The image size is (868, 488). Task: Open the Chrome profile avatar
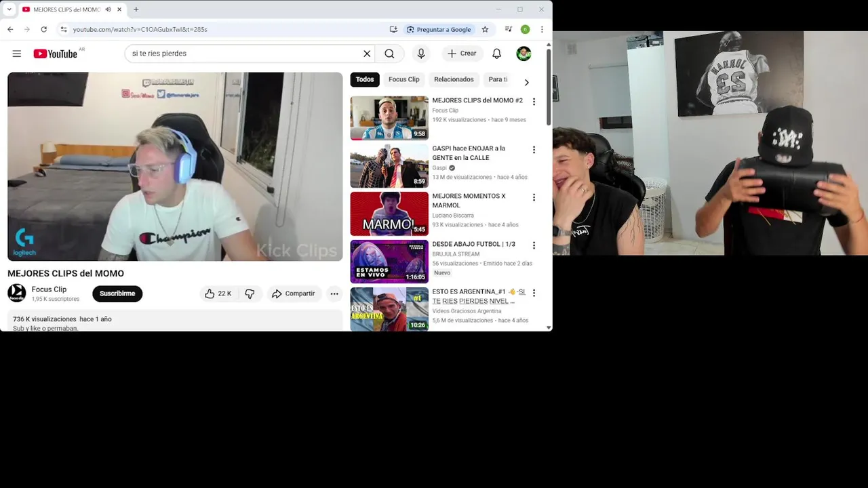525,29
